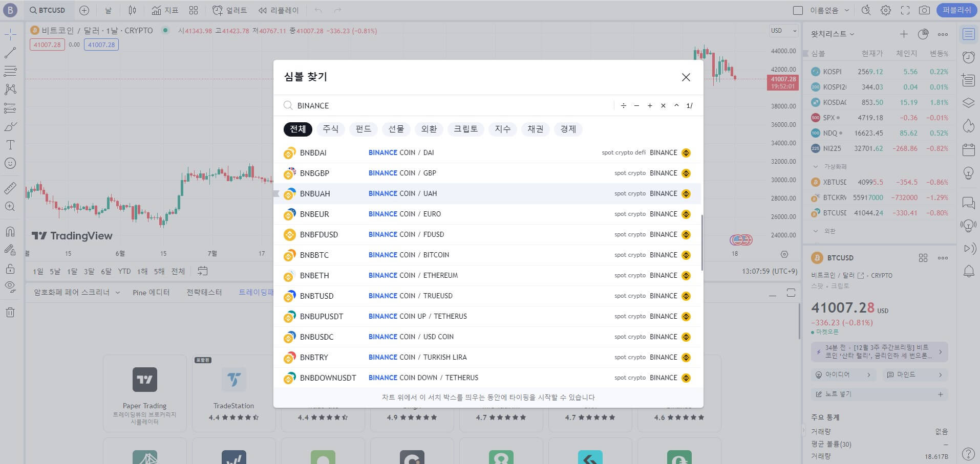
Task: Select the trend line drawing tool
Action: 10,53
